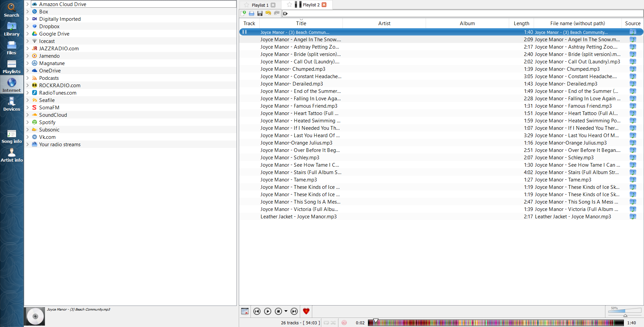Select RadioTunes.com service

point(58,93)
